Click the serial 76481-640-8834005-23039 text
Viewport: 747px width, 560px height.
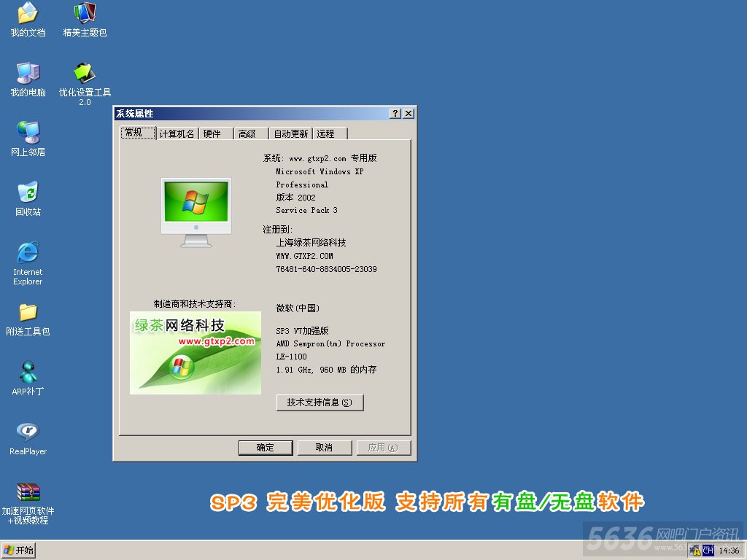click(326, 269)
